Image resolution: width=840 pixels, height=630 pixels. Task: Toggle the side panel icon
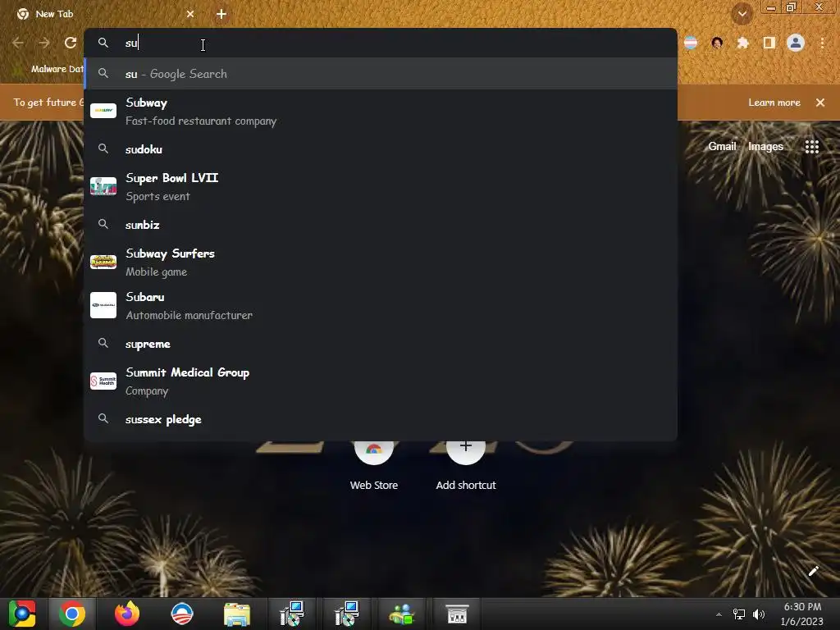[769, 43]
